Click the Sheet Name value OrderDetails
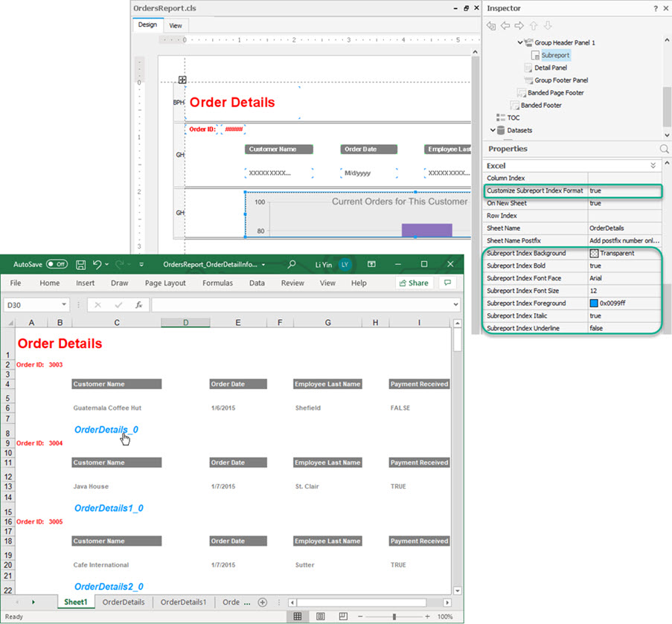 click(x=625, y=228)
